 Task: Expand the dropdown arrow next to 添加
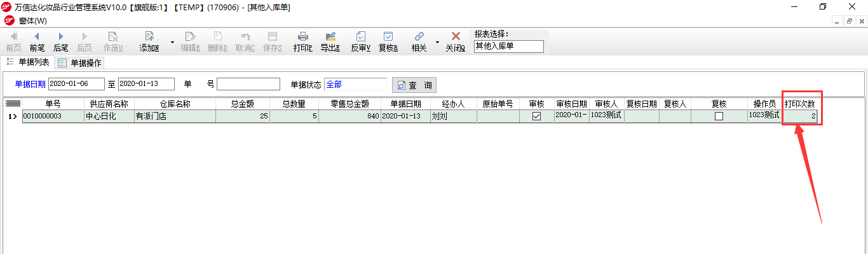click(172, 42)
